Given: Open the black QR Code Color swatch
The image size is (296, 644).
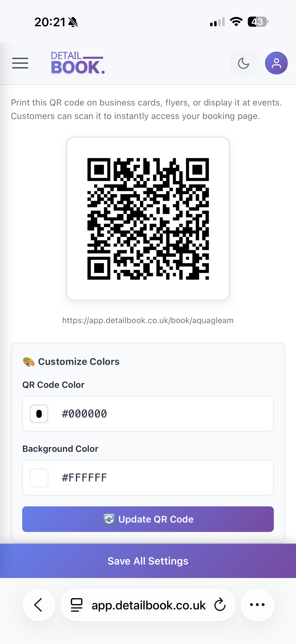Looking at the screenshot, I should pos(39,414).
